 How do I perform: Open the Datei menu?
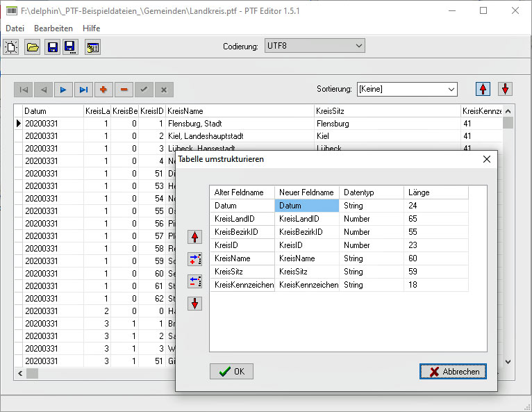pyautogui.click(x=15, y=28)
